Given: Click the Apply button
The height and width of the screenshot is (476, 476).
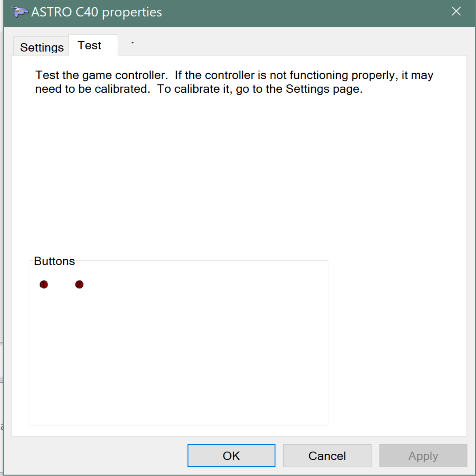Looking at the screenshot, I should pos(423,456).
